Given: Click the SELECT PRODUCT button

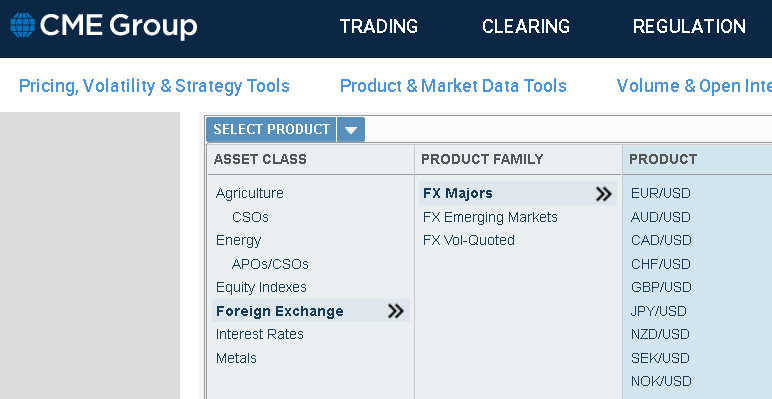Looking at the screenshot, I should [271, 130].
